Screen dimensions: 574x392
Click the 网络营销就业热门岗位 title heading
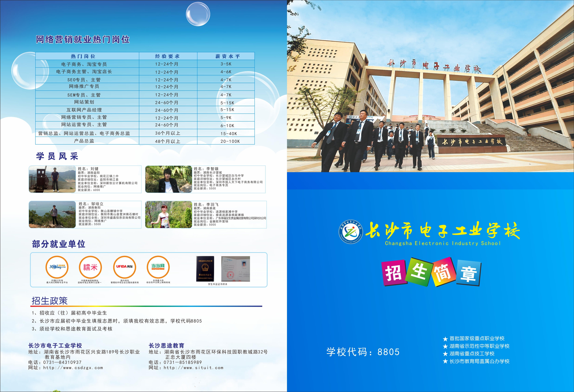(83, 39)
